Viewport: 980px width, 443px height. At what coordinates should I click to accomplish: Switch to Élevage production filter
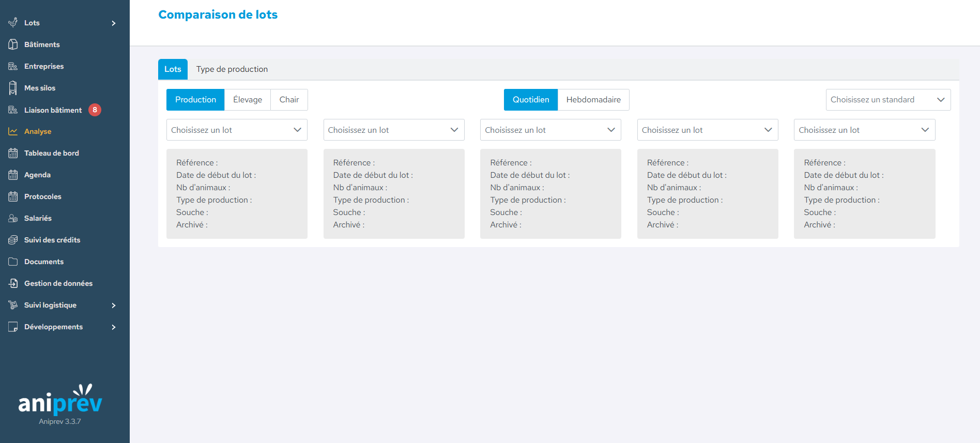click(247, 100)
